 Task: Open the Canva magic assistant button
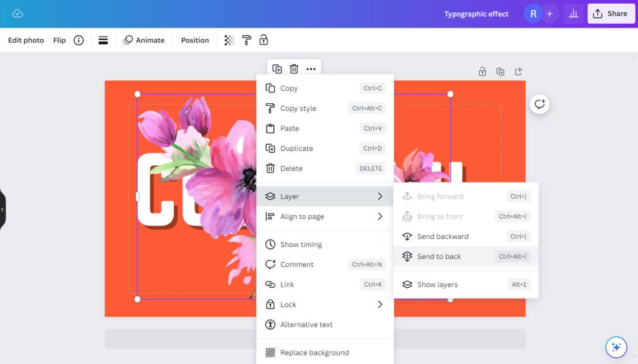616,347
